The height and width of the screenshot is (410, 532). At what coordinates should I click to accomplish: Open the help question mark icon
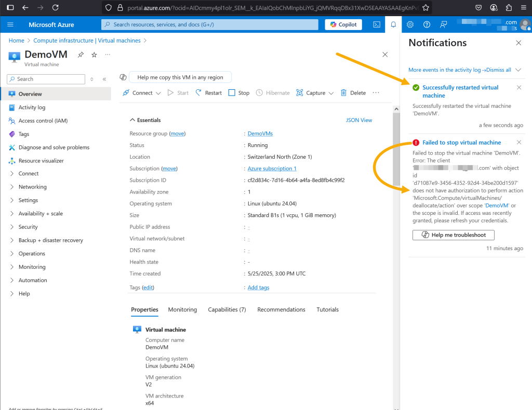[427, 24]
